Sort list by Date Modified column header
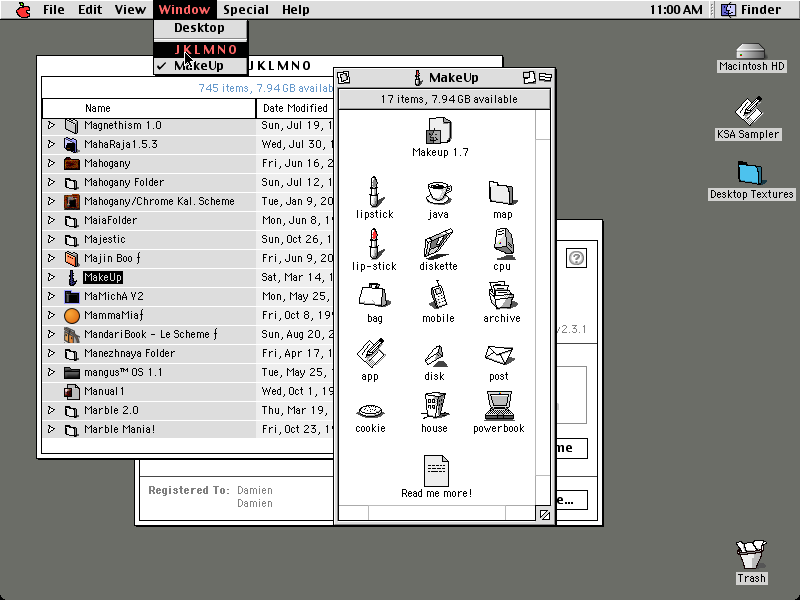The height and width of the screenshot is (600, 800). [295, 108]
